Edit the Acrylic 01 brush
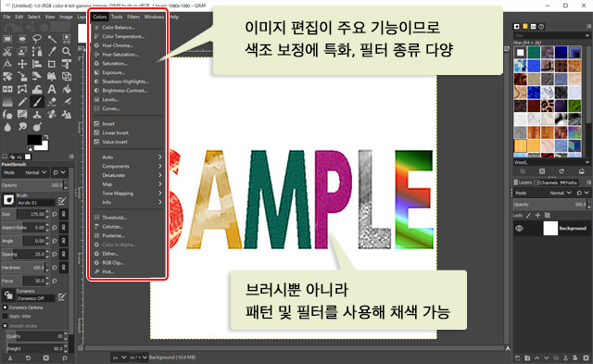This screenshot has width=593, height=364. (62, 200)
